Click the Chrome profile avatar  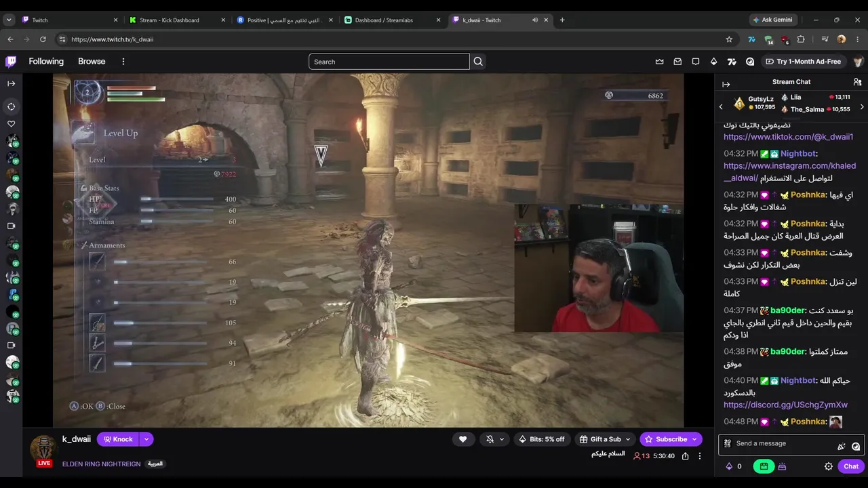coord(842,39)
